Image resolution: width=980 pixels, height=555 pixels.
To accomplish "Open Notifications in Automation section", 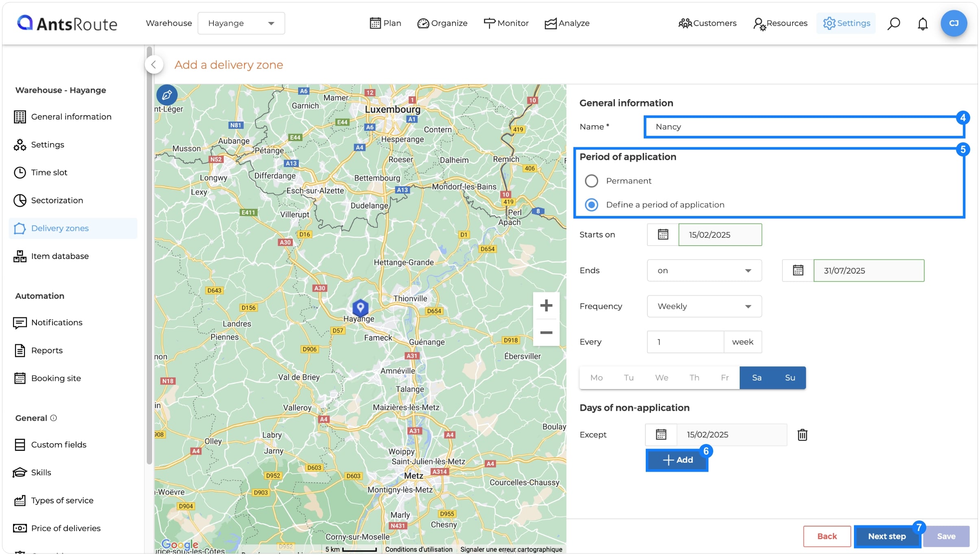I will (x=73, y=322).
